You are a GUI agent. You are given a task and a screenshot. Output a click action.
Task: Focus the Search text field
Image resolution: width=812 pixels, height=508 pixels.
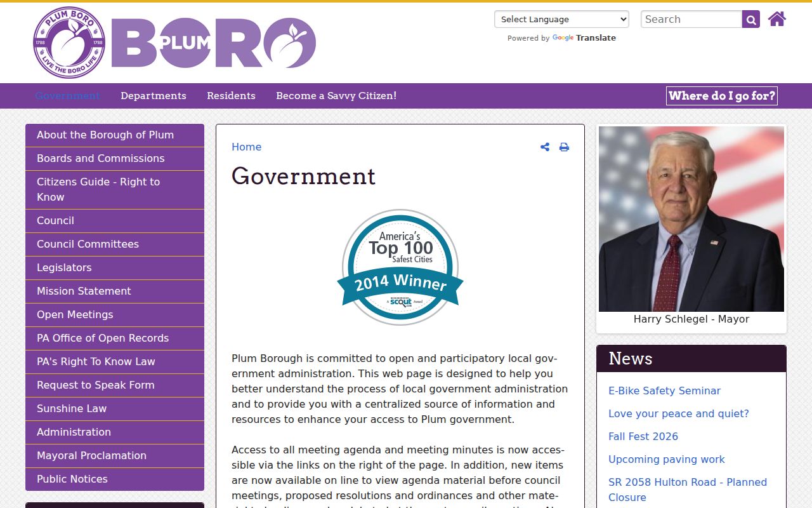[691, 19]
